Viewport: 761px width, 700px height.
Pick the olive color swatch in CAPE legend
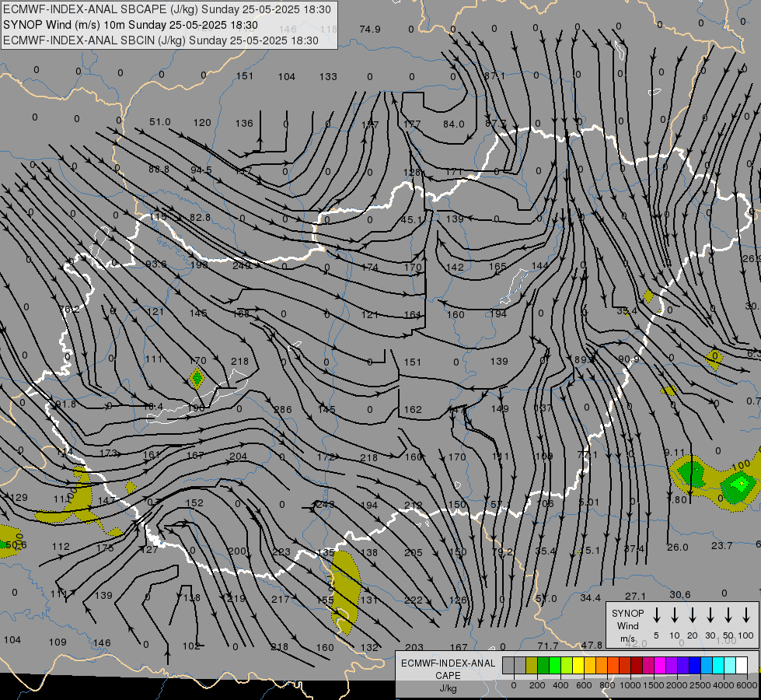tap(532, 666)
